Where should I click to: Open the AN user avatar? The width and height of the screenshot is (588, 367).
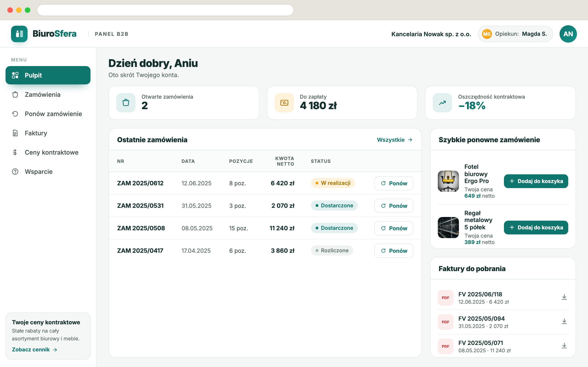pos(568,34)
